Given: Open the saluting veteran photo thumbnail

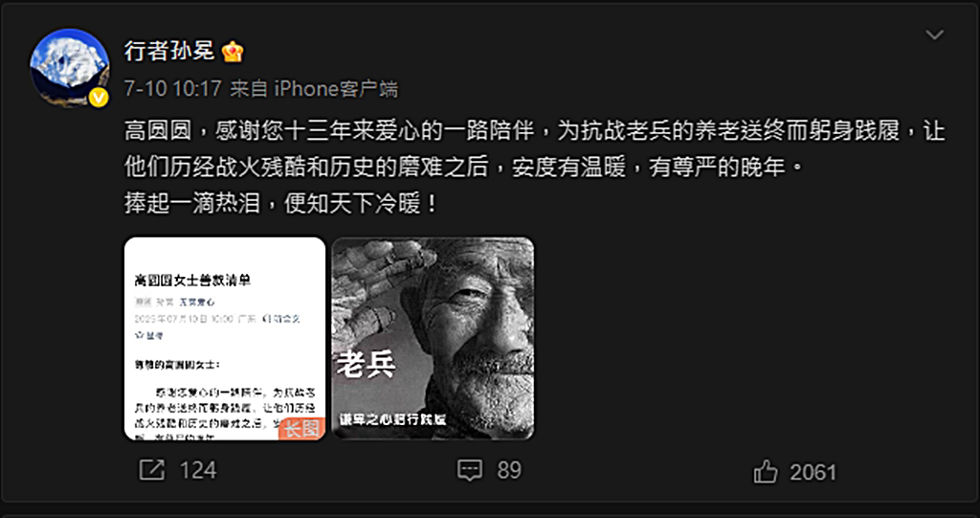Looking at the screenshot, I should pos(434,338).
